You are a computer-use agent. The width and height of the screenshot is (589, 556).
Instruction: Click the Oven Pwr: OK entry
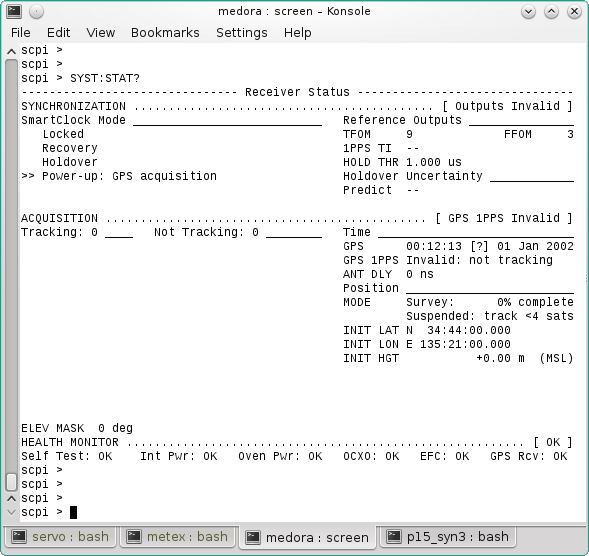point(280,456)
